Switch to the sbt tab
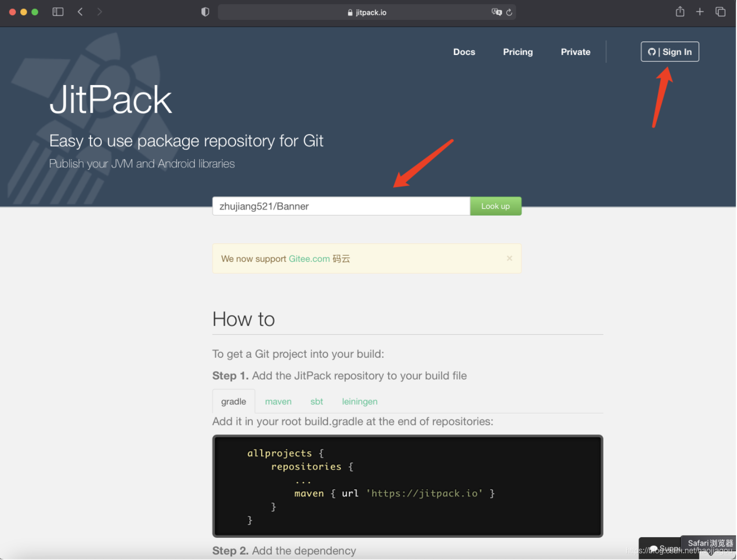Screen dimensions: 737x560 coord(317,402)
